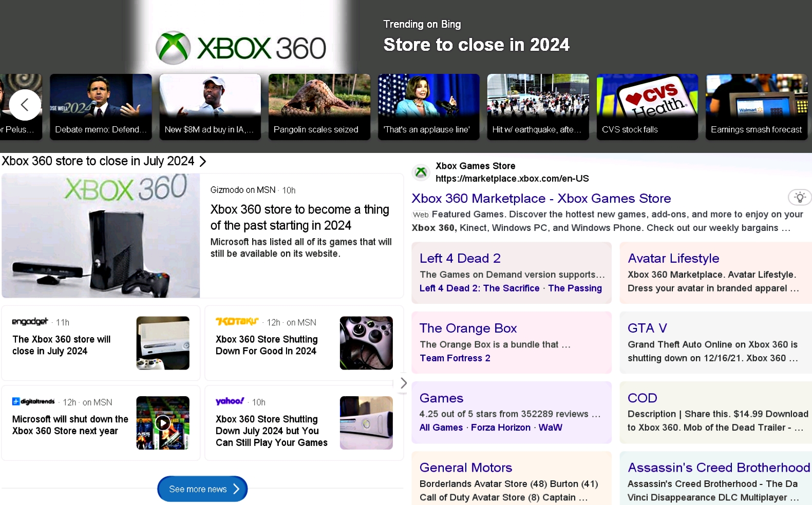Open Xbox 360 Marketplace - Xbox Games Store link
The width and height of the screenshot is (812, 505).
(x=541, y=198)
